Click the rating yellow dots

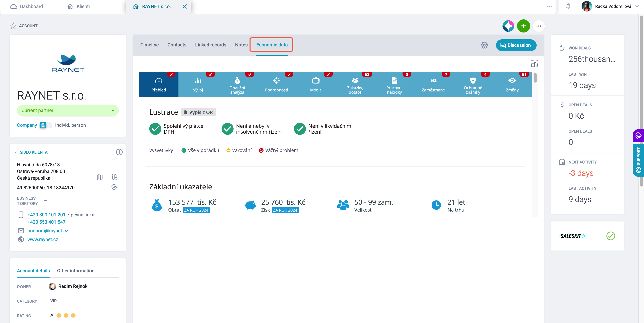[66, 316]
